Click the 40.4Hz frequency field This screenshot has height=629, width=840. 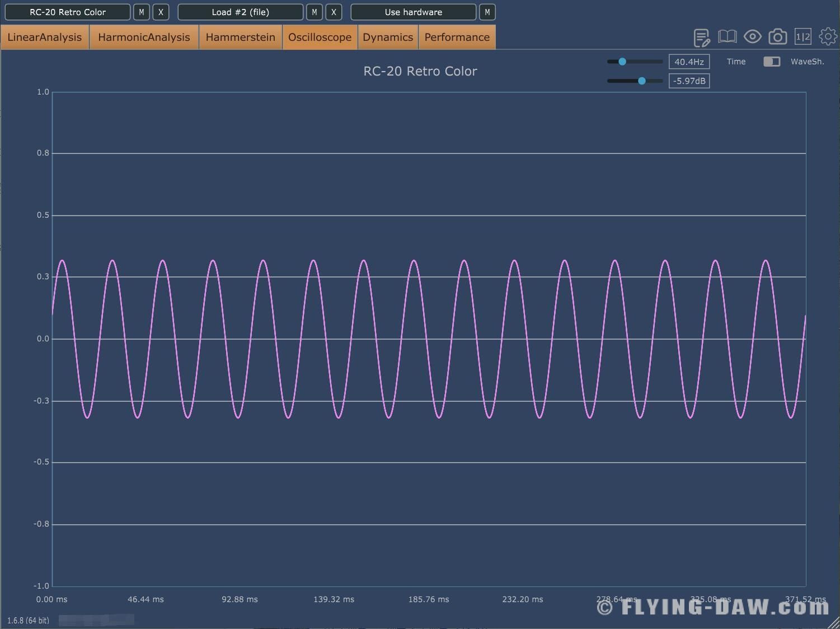(689, 62)
